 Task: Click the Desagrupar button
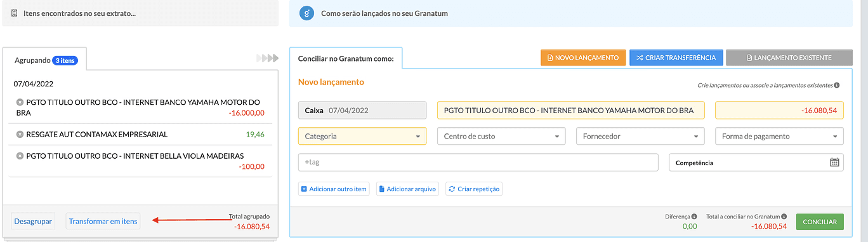32,221
